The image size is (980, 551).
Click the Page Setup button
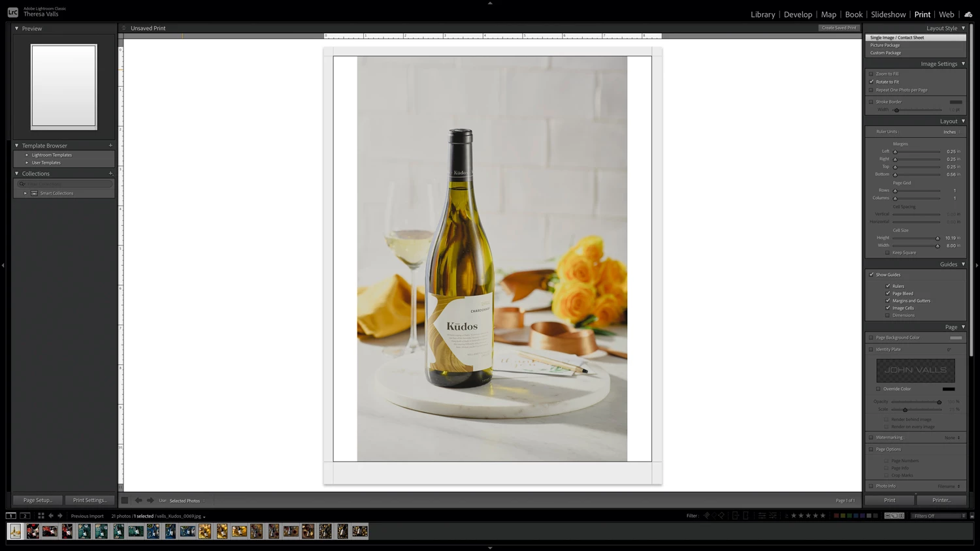click(x=38, y=500)
